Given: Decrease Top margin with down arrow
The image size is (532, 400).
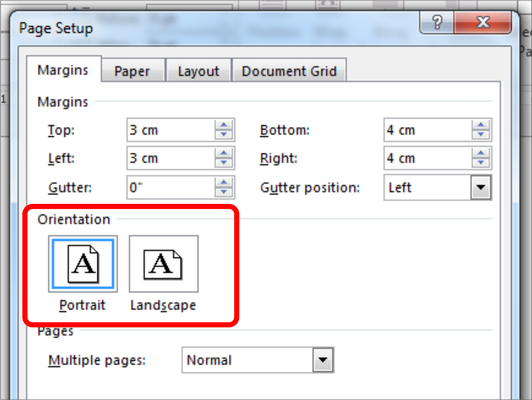Looking at the screenshot, I should point(224,135).
